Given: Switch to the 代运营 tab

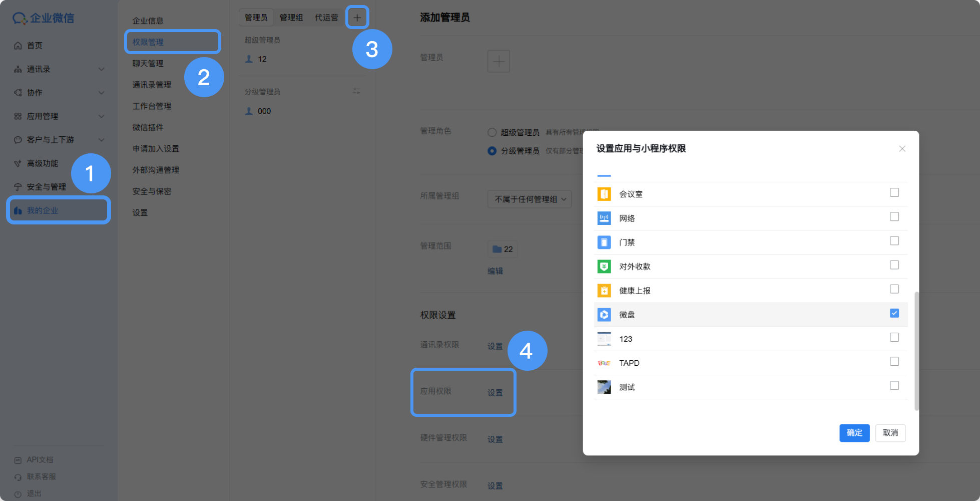Looking at the screenshot, I should 326,18.
